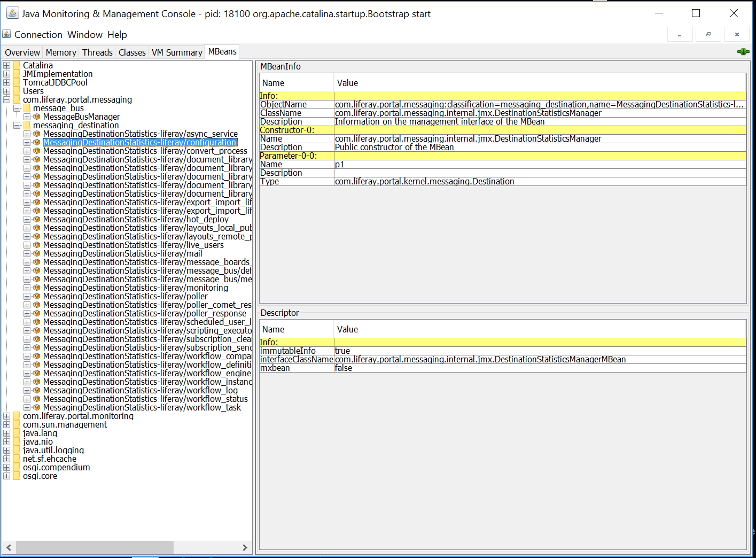Click bean icon of workflow_task statistics
Screen dimensions: 756x558
pyautogui.click(x=37, y=407)
